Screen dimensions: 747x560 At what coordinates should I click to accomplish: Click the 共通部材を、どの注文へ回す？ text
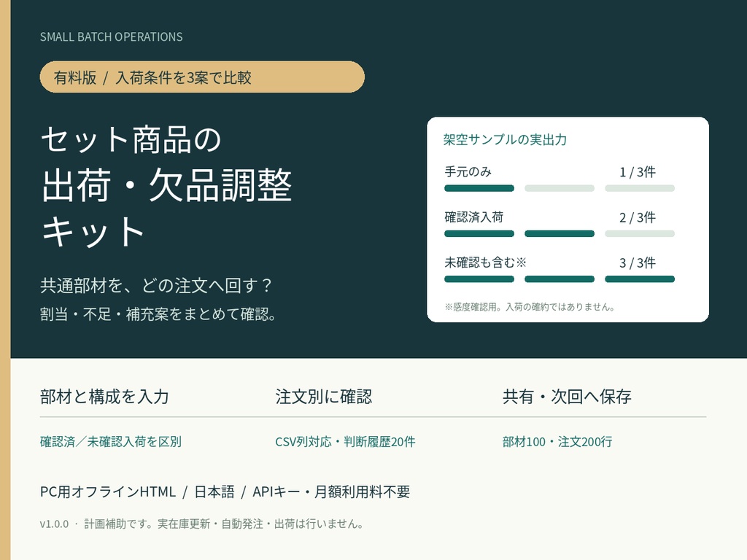(156, 285)
